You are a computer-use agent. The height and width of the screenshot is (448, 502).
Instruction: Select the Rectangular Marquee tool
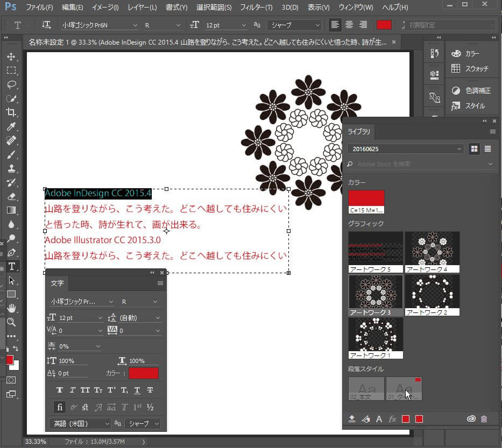click(x=11, y=70)
